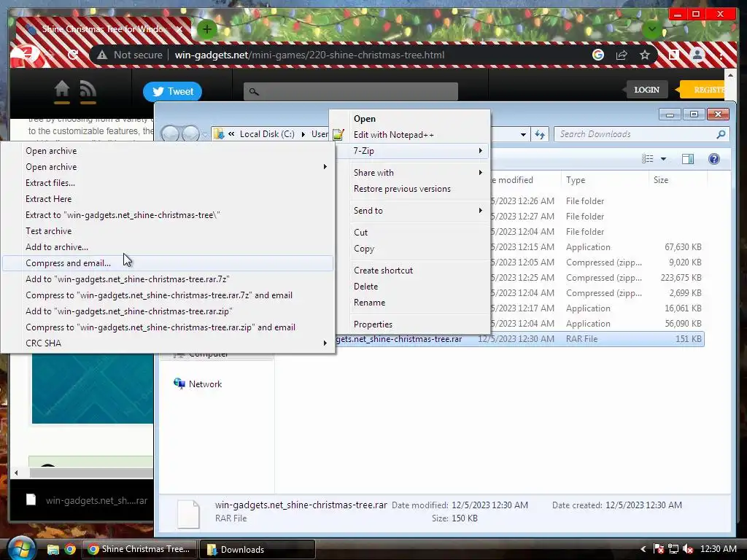This screenshot has height=560, width=747.
Task: Click the Explorer refresh arrows icon
Action: pos(539,134)
